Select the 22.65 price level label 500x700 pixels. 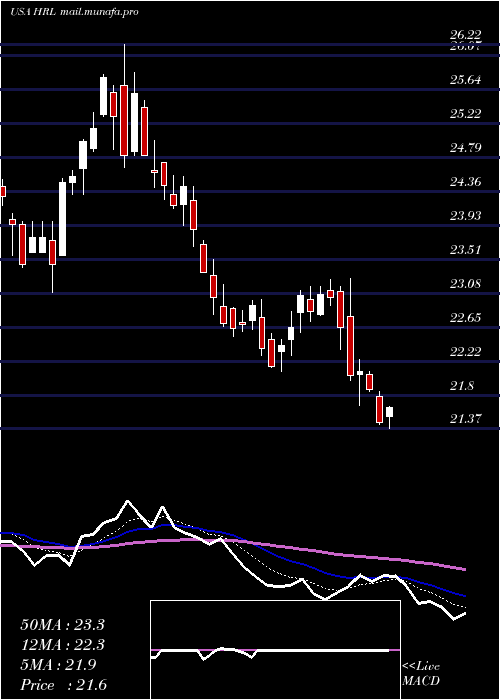pos(467,318)
